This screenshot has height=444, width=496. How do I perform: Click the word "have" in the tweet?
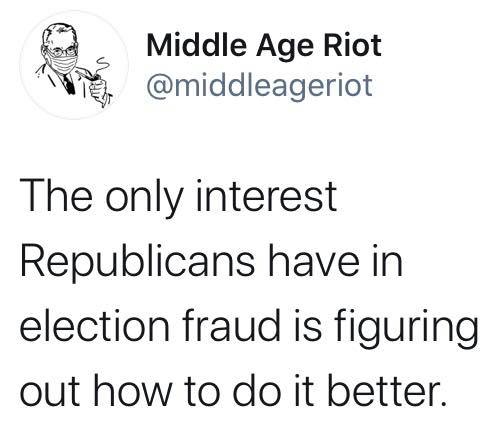[314, 260]
